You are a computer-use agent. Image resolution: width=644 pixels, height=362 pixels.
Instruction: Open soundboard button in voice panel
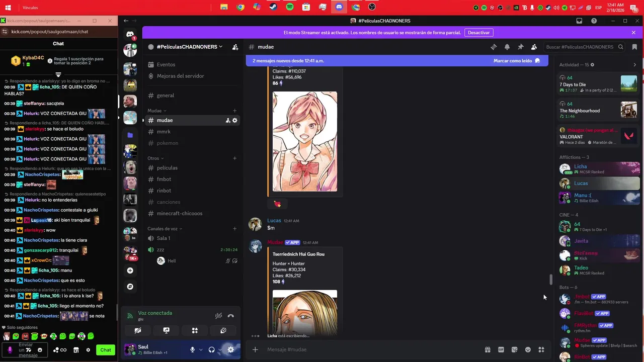tap(223, 330)
